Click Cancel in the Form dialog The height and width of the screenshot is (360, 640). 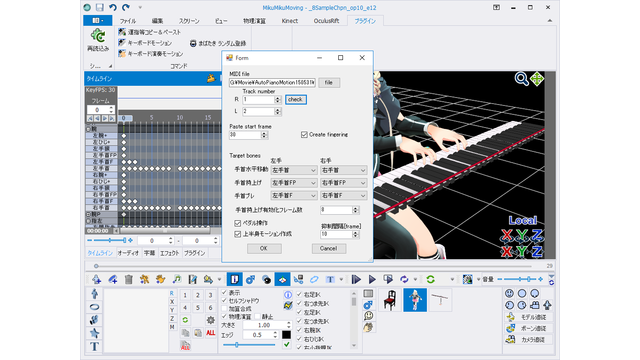(x=329, y=248)
